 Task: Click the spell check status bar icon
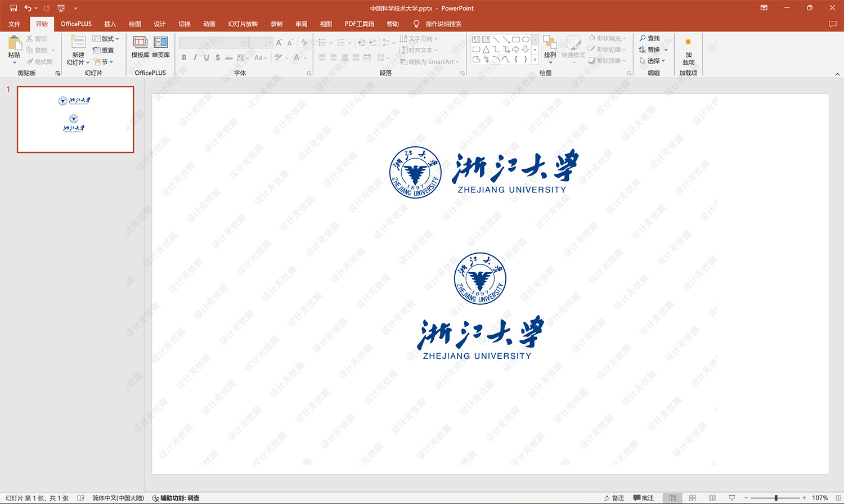[80, 498]
